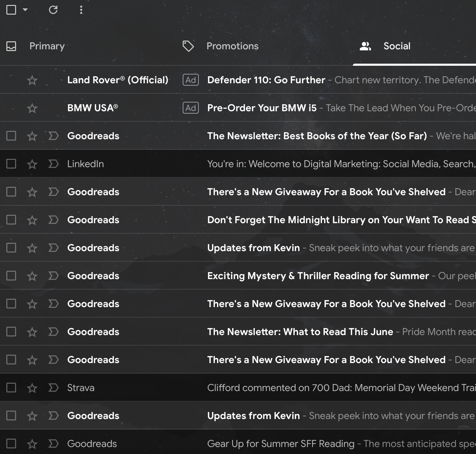Click the Land Rover® (Official) sender name
Viewport: 476px width, 454px height.
pyautogui.click(x=118, y=80)
